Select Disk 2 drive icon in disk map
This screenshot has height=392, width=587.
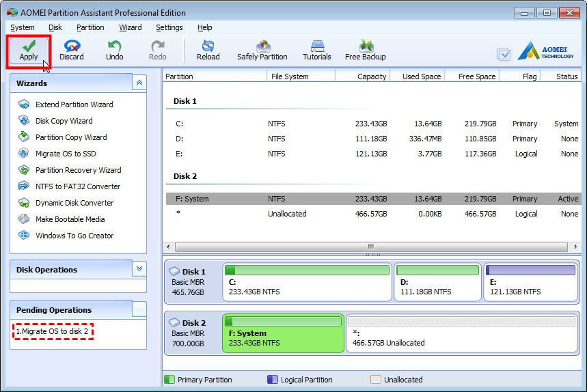click(x=174, y=322)
